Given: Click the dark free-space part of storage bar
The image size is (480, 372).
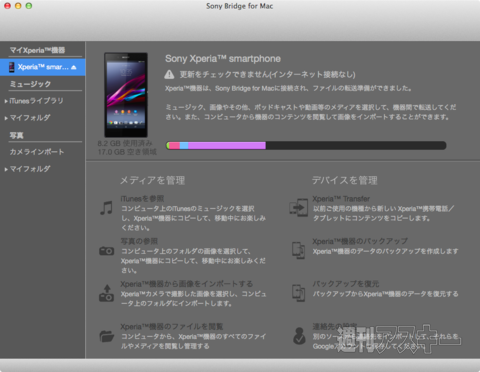Looking at the screenshot, I should [x=356, y=145].
